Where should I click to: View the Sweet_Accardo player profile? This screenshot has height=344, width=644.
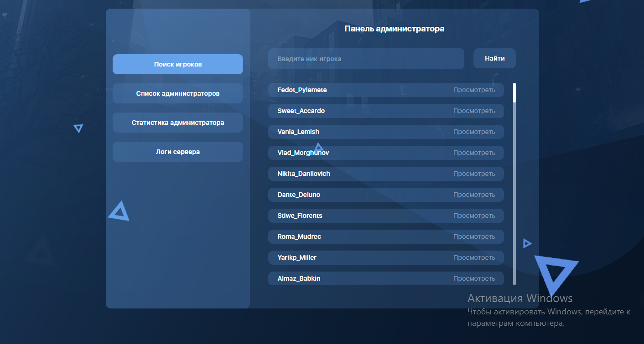(474, 111)
